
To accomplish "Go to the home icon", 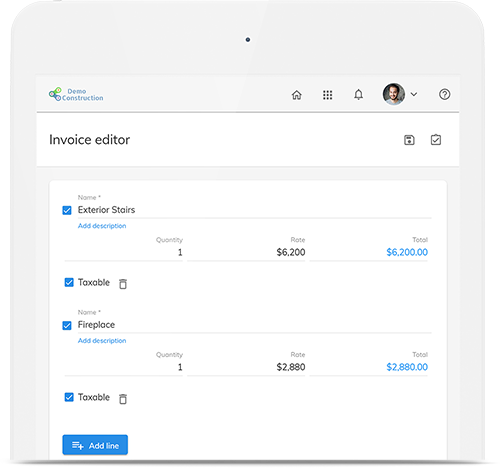I will click(296, 95).
